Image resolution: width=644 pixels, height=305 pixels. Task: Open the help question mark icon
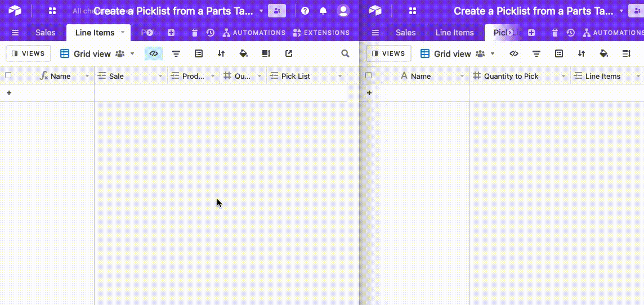[305, 11]
